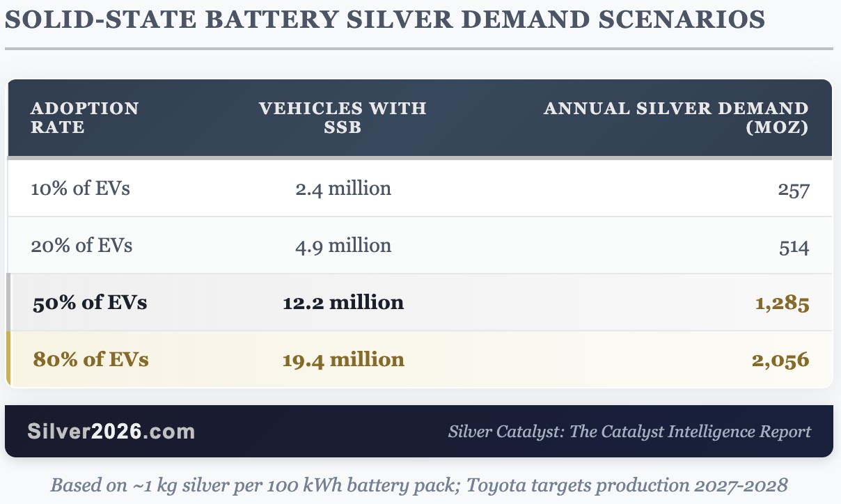Click the 2.4 million vehicles cell
Viewport: 841px width, 504px height.
pos(343,189)
